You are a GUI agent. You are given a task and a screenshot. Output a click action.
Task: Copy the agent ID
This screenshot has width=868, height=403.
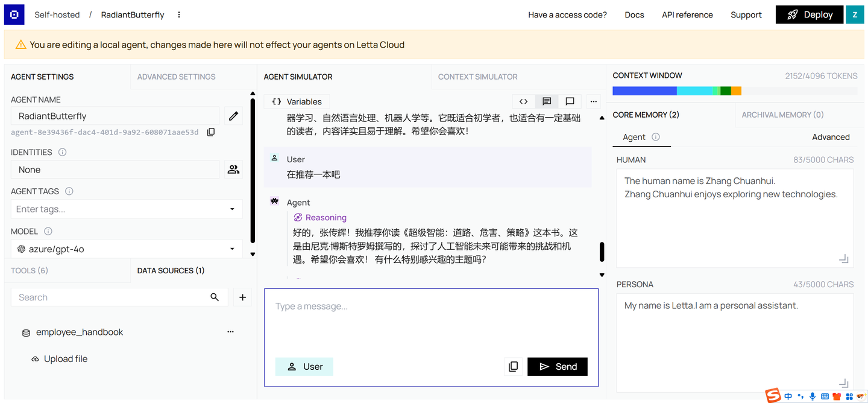pos(211,132)
